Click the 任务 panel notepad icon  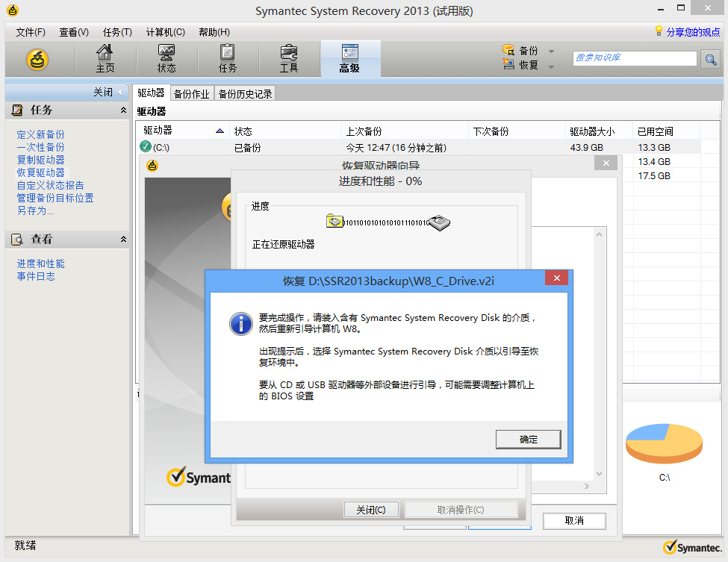point(17,110)
